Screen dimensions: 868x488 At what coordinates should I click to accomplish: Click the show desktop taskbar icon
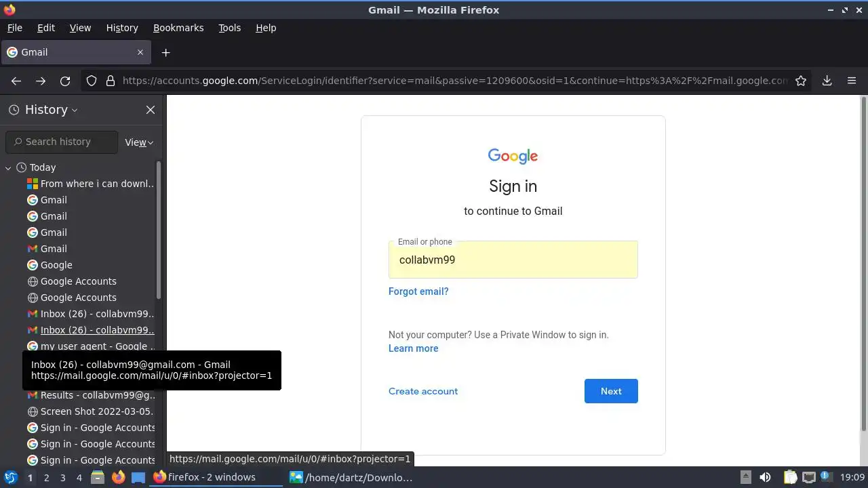click(138, 477)
